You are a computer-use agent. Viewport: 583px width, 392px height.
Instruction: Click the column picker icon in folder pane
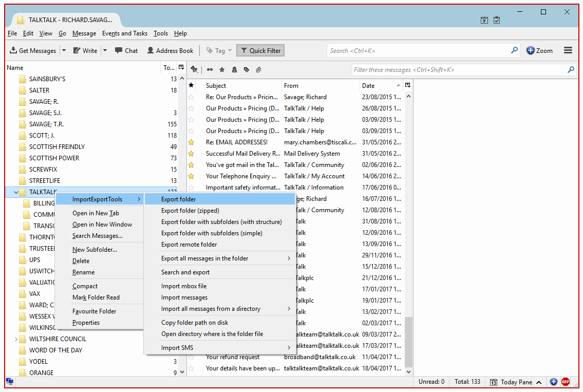coord(181,67)
